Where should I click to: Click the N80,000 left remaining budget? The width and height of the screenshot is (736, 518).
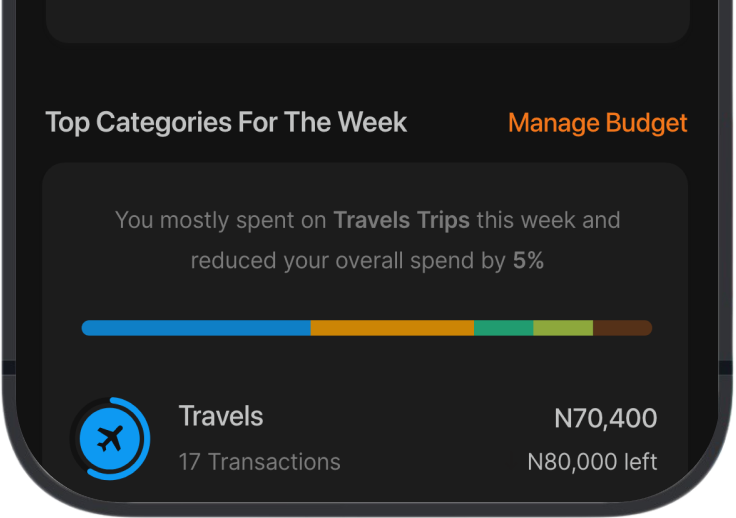coord(592,462)
